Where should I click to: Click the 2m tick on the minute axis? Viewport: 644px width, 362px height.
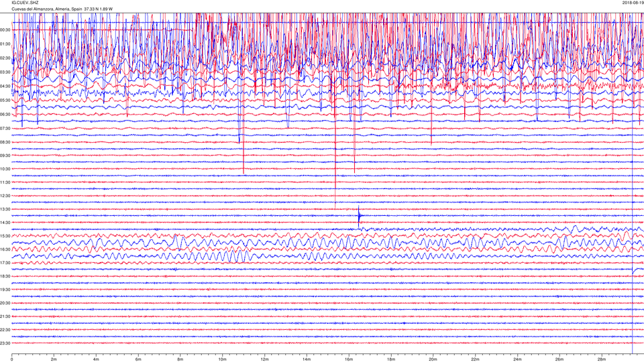point(54,359)
